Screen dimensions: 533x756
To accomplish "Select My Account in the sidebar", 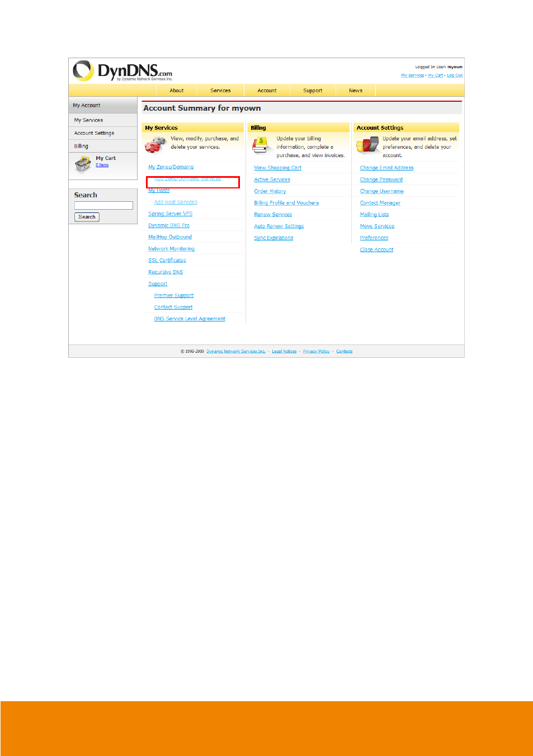I will (103, 105).
